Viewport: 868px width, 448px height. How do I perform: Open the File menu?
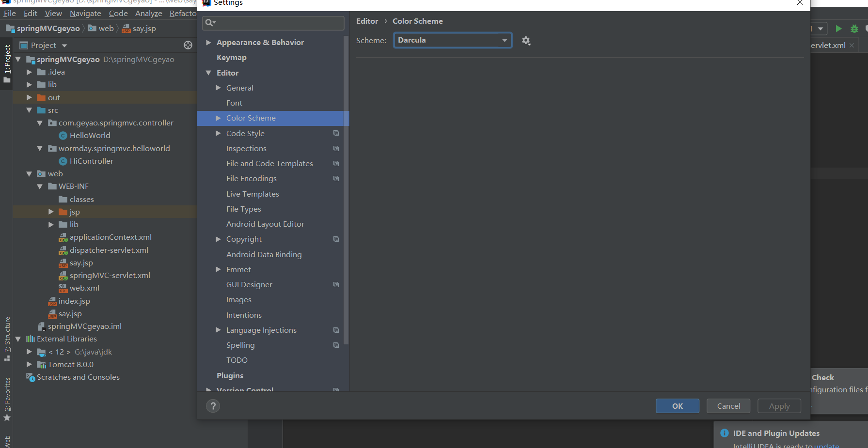(10, 13)
